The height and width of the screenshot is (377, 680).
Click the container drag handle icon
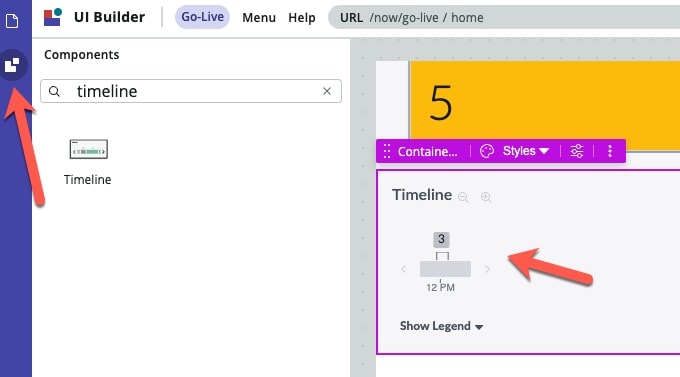[x=387, y=151]
